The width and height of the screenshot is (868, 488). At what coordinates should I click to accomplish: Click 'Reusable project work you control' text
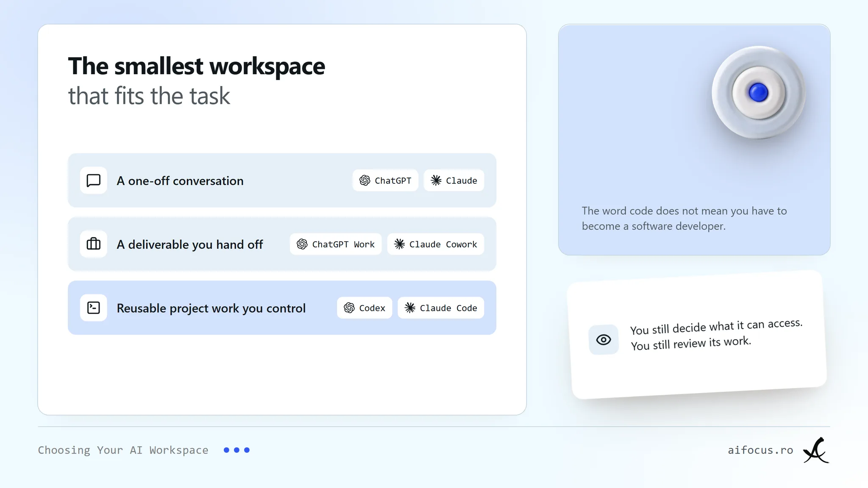211,308
